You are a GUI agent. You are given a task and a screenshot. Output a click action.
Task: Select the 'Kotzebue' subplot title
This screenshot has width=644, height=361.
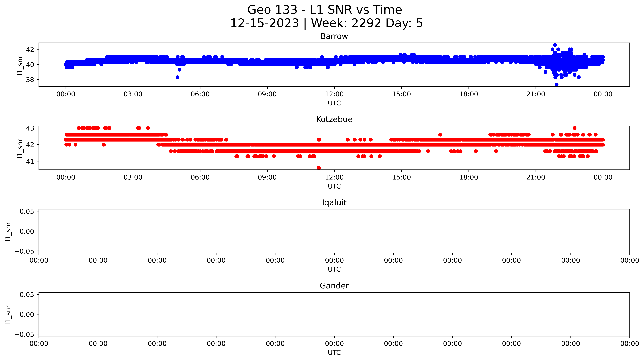point(334,119)
